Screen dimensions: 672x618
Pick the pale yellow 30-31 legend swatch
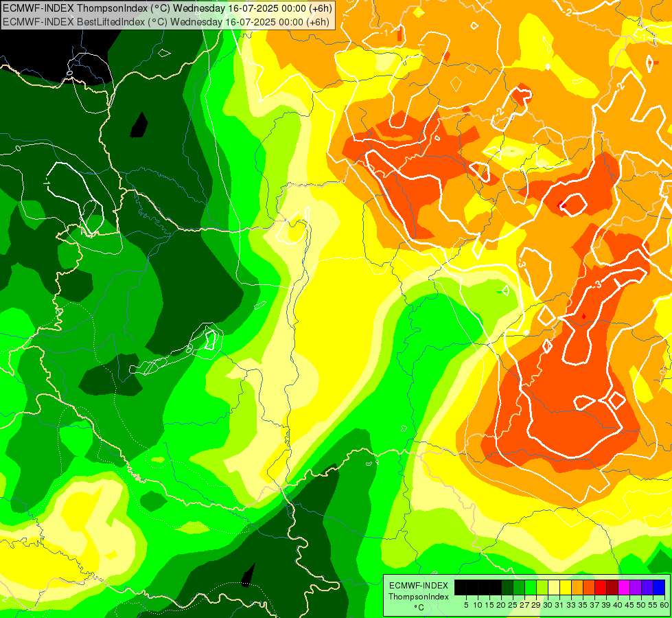[x=554, y=587]
